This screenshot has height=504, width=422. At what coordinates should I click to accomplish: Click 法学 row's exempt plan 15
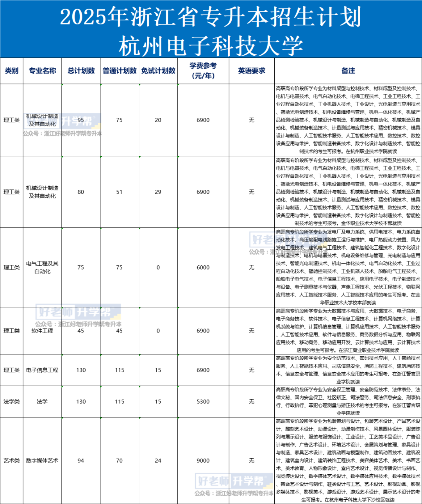click(x=158, y=402)
